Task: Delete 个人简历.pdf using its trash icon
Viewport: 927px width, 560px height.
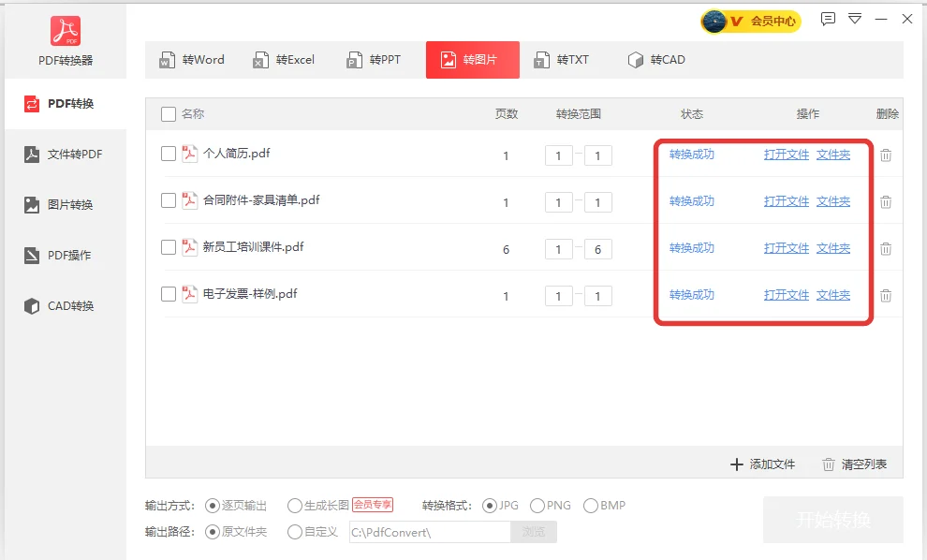Action: [x=886, y=155]
